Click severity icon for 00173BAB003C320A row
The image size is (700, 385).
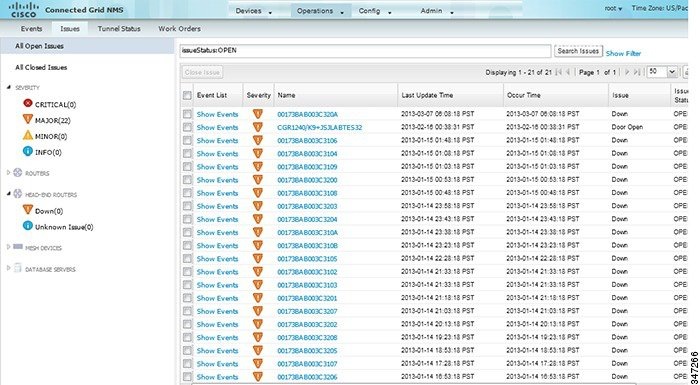pos(258,114)
